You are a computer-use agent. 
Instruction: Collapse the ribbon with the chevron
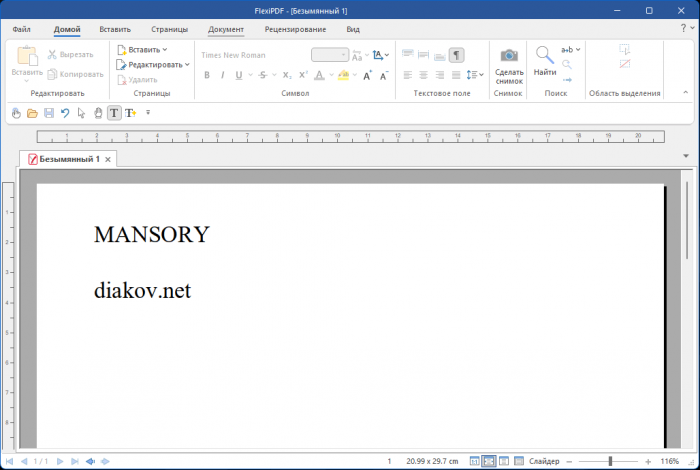[686, 92]
